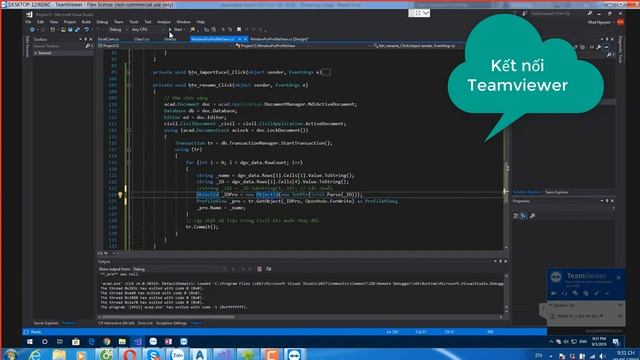Open the Build menu
The image size is (640, 360).
click(86, 22)
